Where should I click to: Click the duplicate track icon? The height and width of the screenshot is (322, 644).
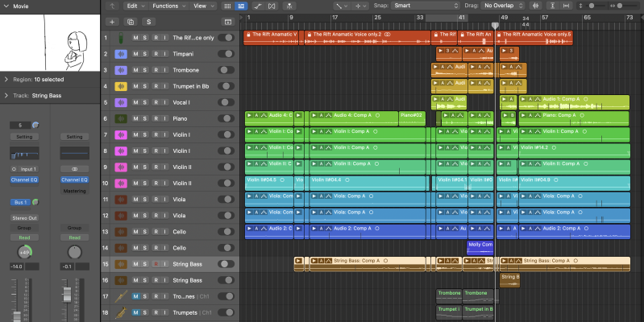131,21
